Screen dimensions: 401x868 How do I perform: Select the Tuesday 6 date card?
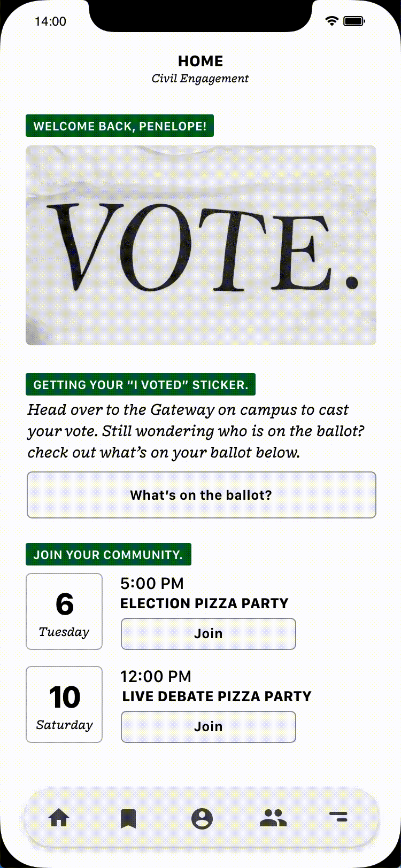64,611
